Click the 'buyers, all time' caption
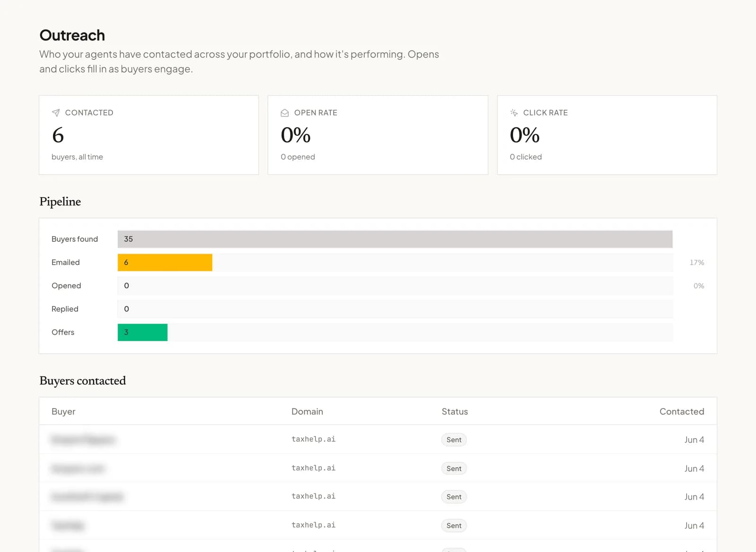The height and width of the screenshot is (552, 756). [77, 157]
